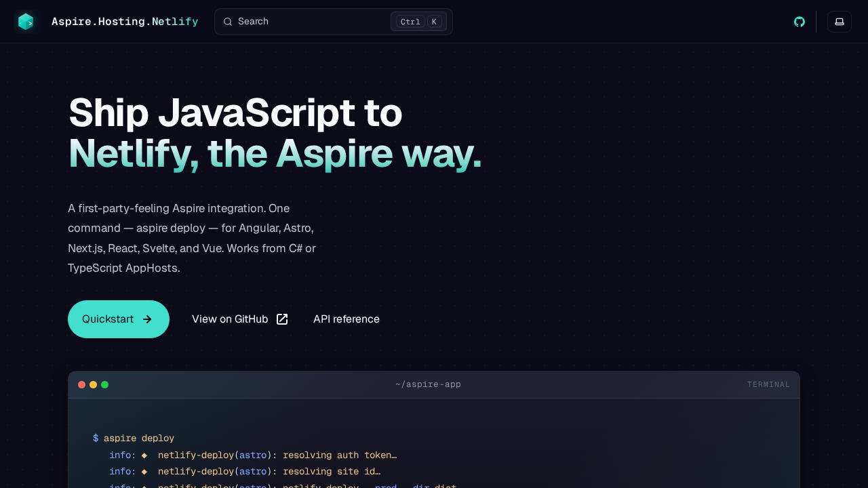Select the ~/aspire-app terminal title
Image resolution: width=868 pixels, height=488 pixels.
click(429, 384)
